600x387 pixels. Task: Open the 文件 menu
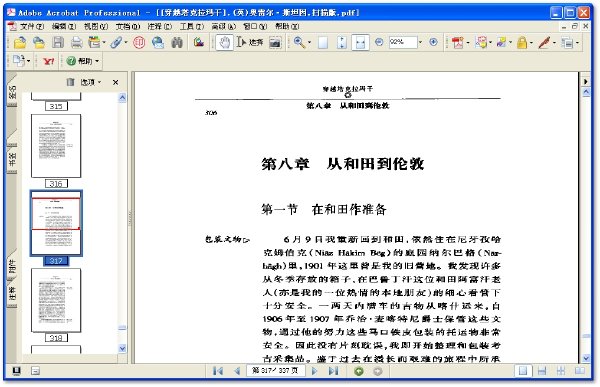[31, 26]
